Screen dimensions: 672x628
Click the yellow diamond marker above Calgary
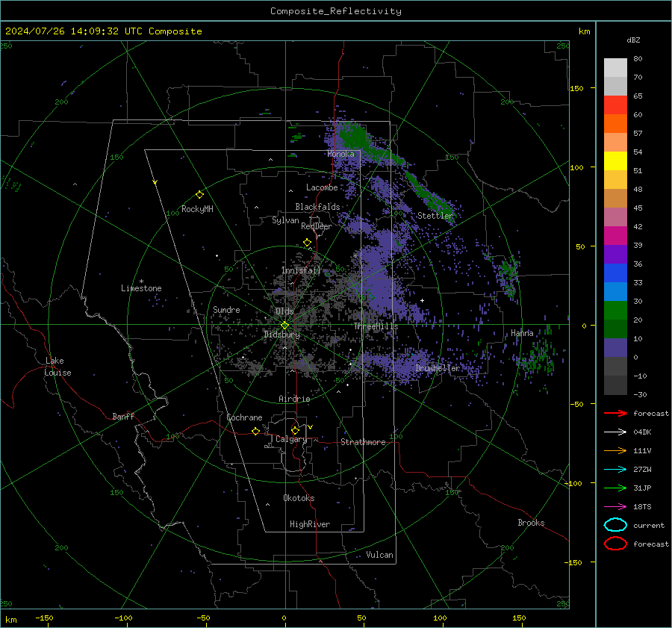point(295,430)
